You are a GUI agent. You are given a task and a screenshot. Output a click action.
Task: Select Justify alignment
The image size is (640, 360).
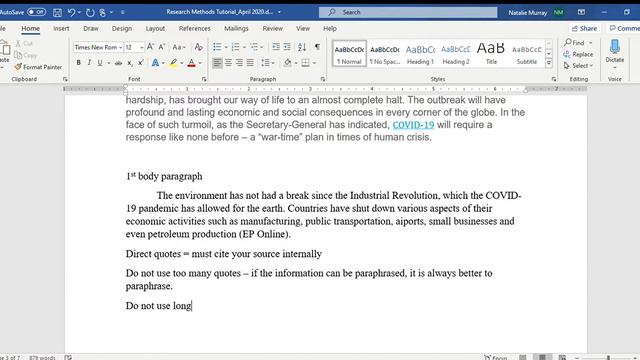click(x=250, y=63)
